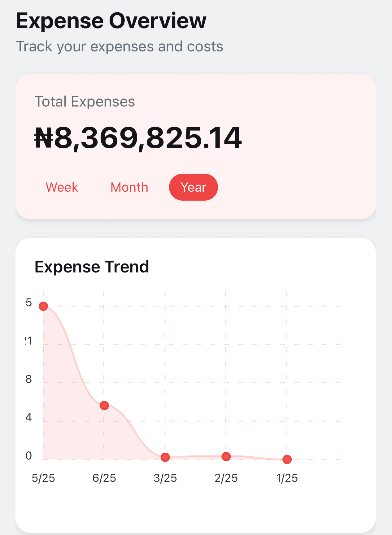Tap the 3/25 data point dot
Screen dimensions: 392x535
[165, 457]
